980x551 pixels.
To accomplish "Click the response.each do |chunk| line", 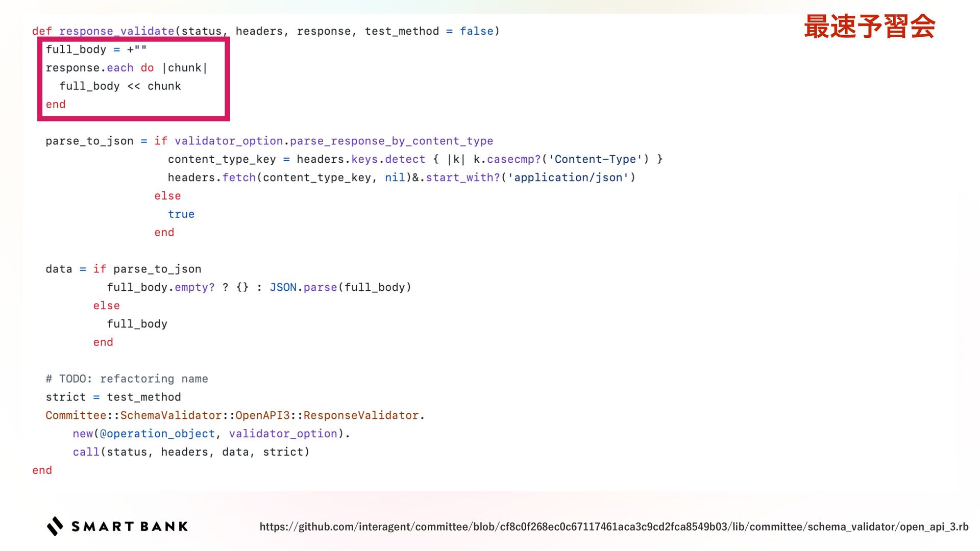I will (126, 68).
